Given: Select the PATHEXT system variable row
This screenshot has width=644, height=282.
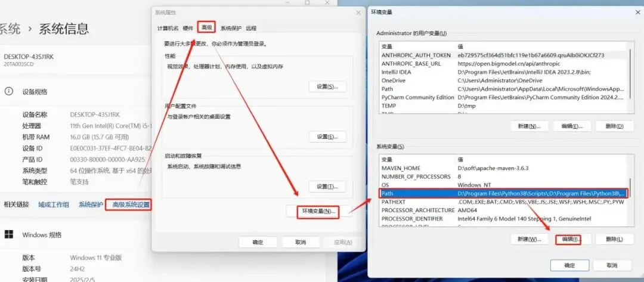Looking at the screenshot, I should coord(504,202).
